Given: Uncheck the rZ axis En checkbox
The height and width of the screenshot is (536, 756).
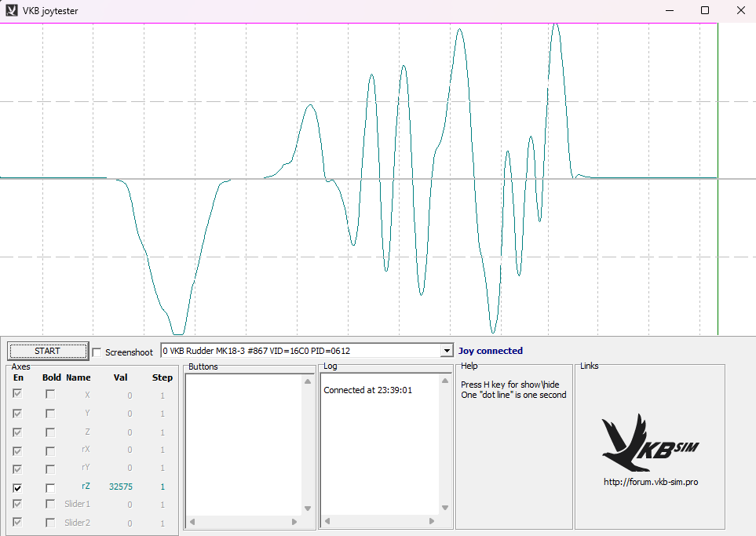Looking at the screenshot, I should click(18, 487).
